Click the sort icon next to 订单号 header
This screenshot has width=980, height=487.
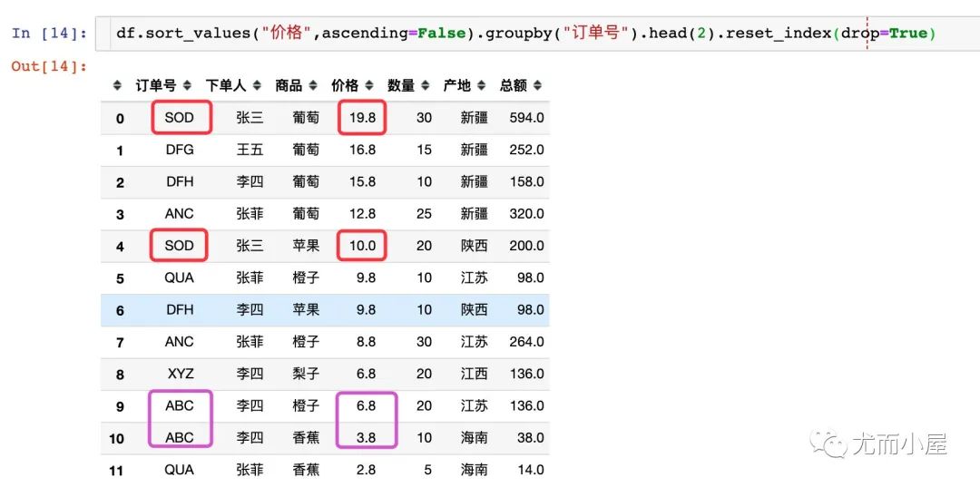(x=187, y=86)
